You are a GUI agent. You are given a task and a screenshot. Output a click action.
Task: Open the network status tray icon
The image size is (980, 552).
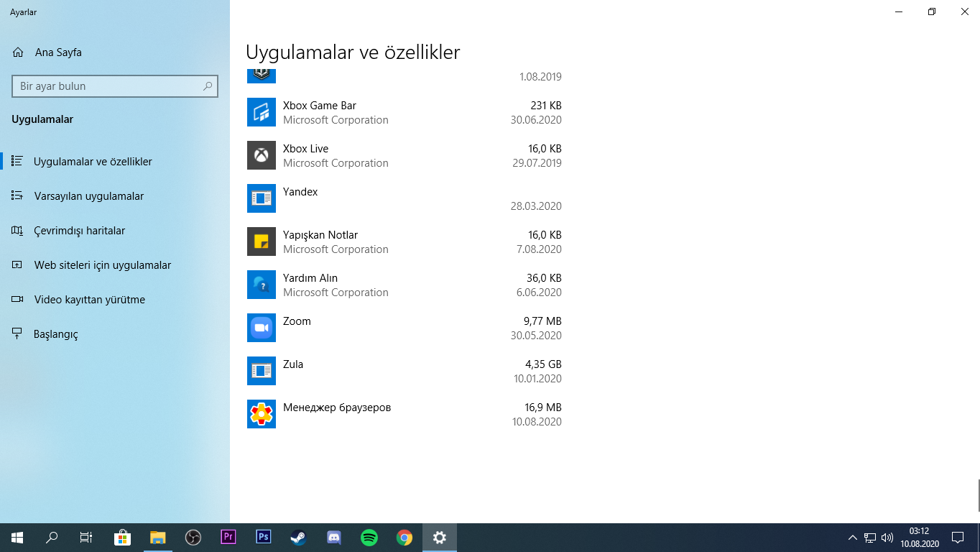(x=870, y=538)
